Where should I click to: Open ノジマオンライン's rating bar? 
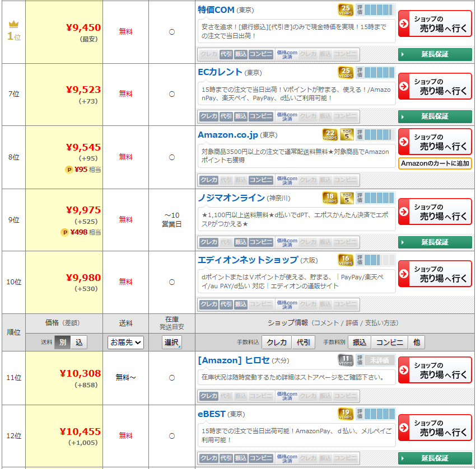click(376, 198)
